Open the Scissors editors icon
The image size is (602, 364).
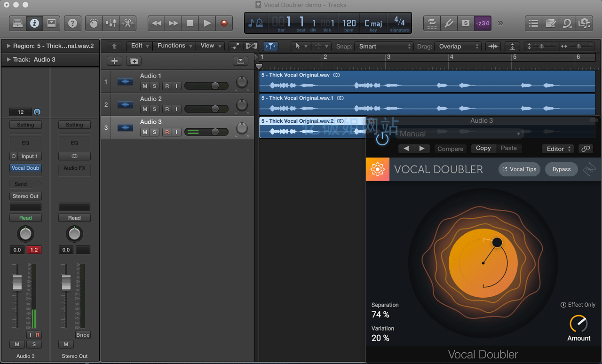click(x=127, y=23)
